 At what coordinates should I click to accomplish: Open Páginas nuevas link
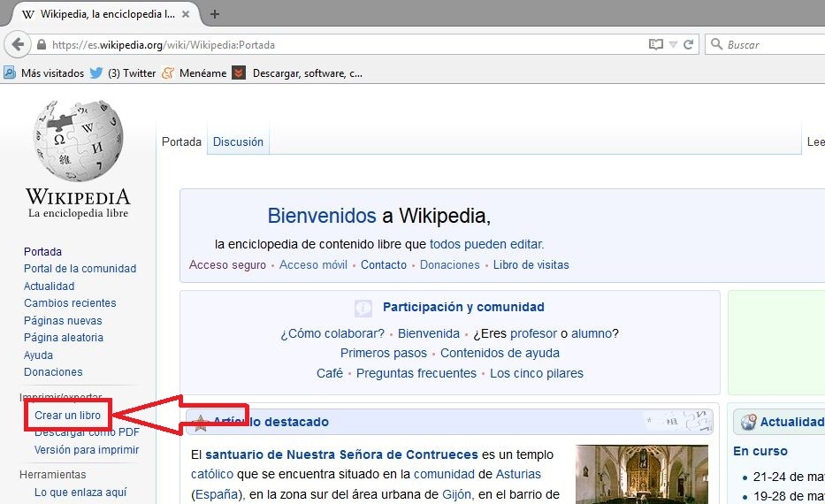coord(63,320)
